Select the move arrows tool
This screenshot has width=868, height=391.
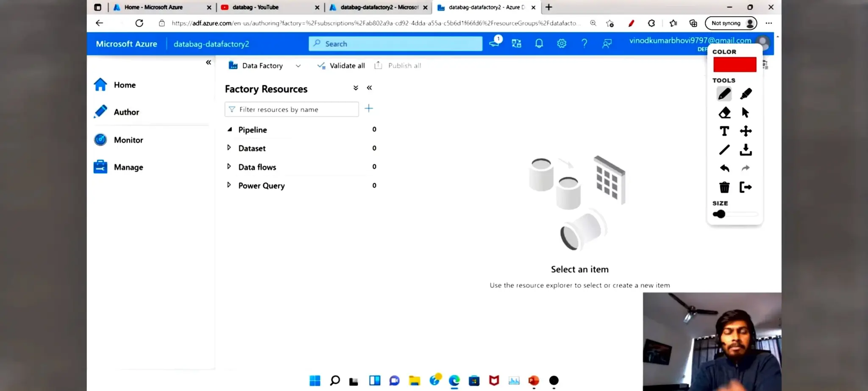click(746, 131)
